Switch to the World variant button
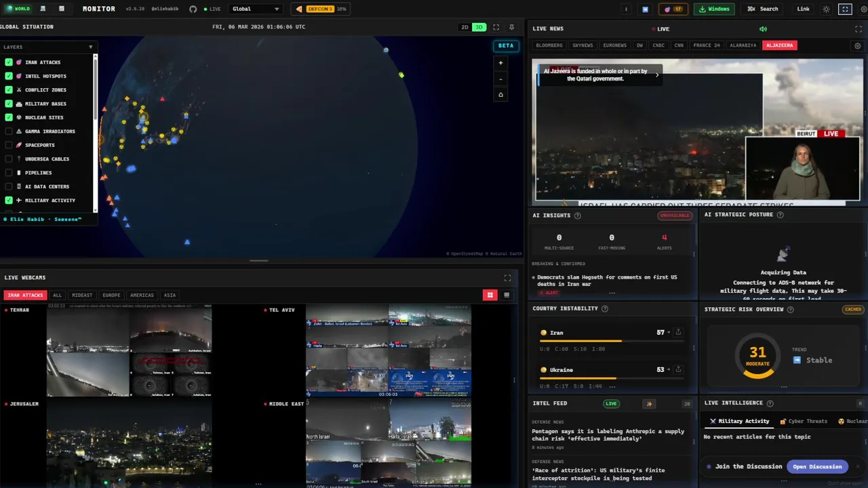This screenshot has width=868, height=488. (x=18, y=9)
